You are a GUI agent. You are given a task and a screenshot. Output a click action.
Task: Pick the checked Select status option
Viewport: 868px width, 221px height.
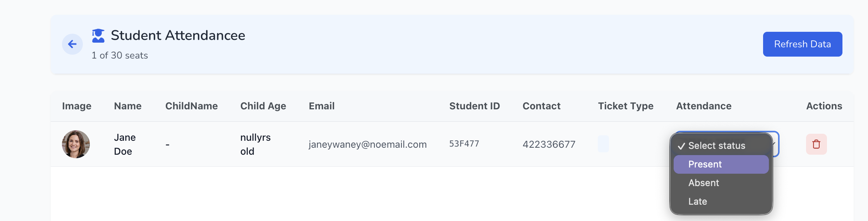(721, 146)
